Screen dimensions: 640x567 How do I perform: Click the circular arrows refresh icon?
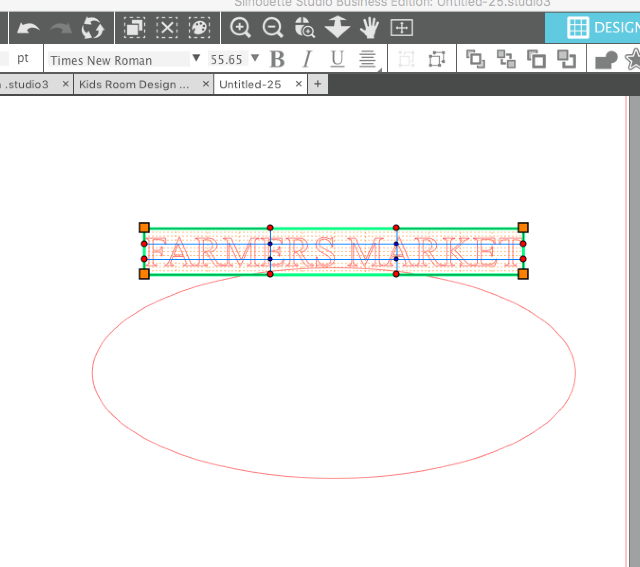pos(93,28)
